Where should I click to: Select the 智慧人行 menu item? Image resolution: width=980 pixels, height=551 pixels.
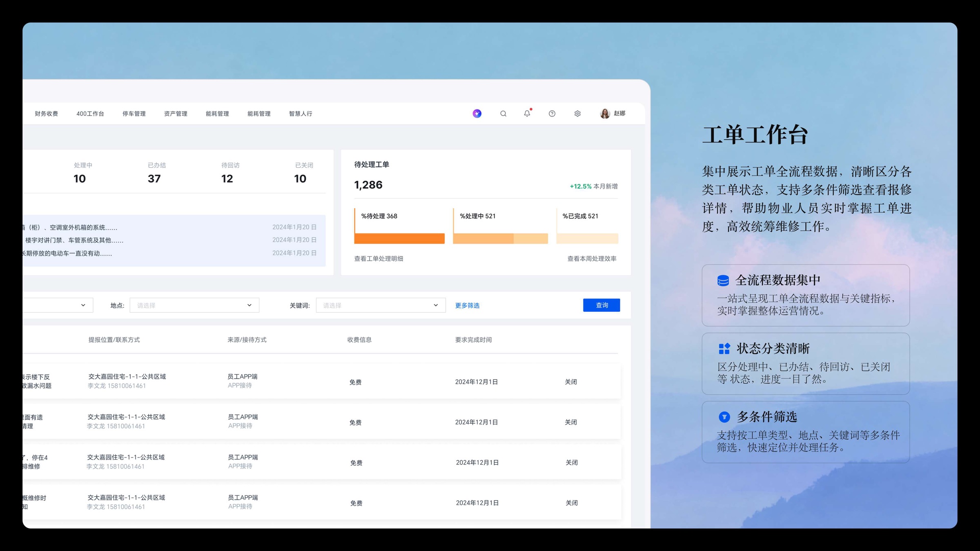tap(301, 113)
